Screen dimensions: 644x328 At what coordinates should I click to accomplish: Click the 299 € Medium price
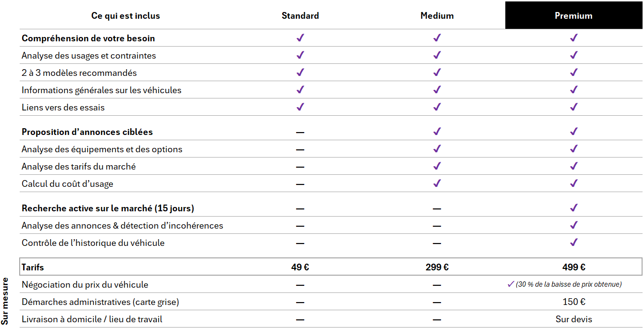(437, 267)
